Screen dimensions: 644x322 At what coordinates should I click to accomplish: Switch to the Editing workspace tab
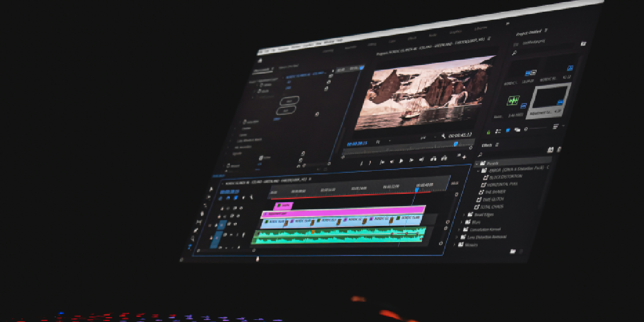[x=372, y=44]
